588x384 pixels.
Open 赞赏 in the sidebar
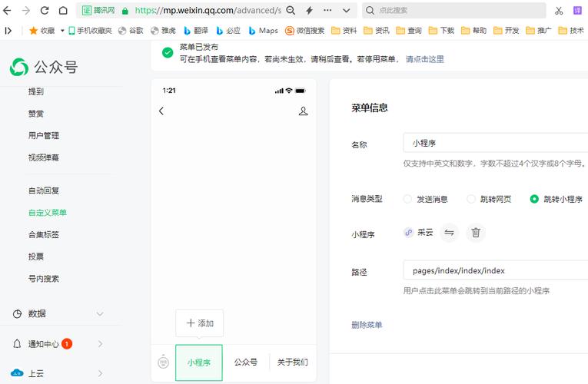click(x=36, y=114)
